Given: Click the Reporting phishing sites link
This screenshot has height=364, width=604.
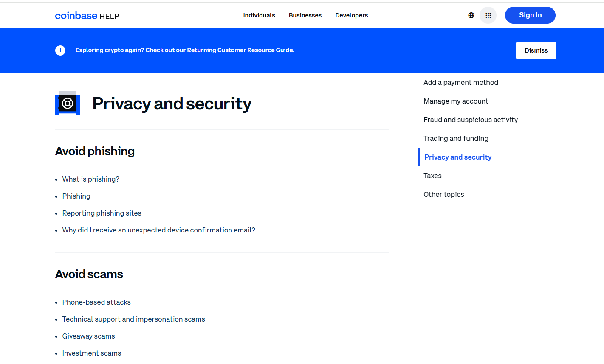Looking at the screenshot, I should (x=102, y=213).
